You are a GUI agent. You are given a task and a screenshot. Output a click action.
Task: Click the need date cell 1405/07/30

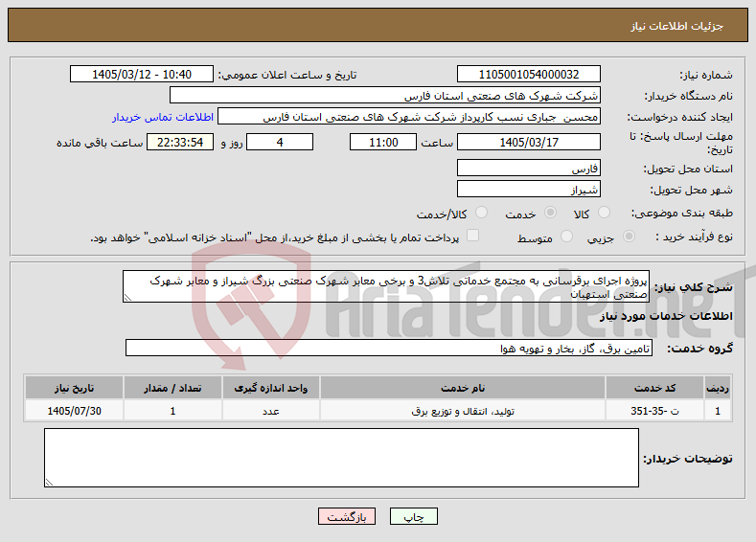click(74, 411)
